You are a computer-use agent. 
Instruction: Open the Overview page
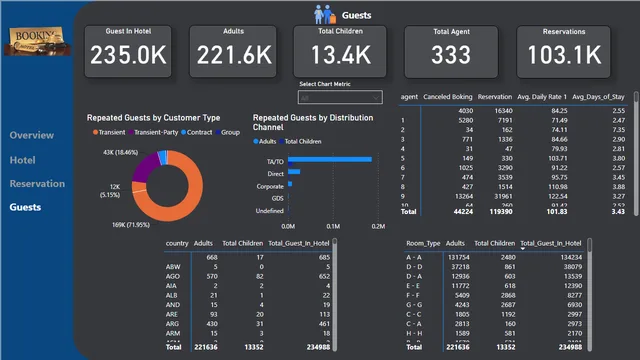click(x=32, y=135)
